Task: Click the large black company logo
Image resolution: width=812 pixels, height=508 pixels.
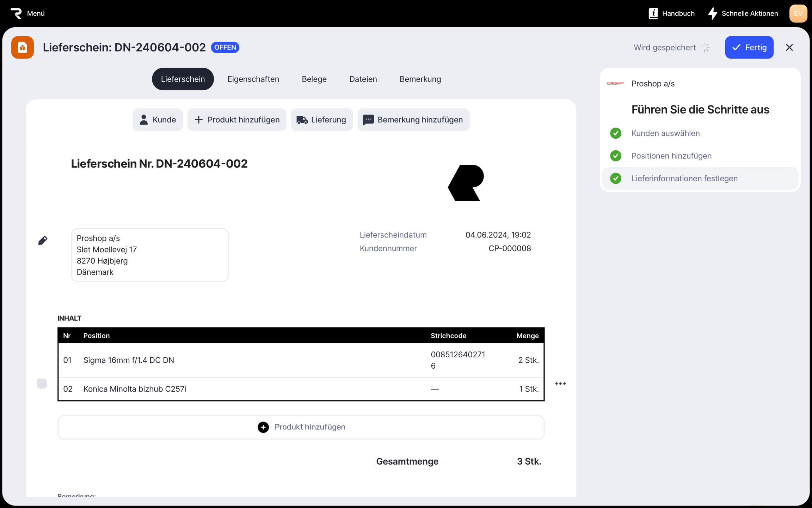Action: 466,183
